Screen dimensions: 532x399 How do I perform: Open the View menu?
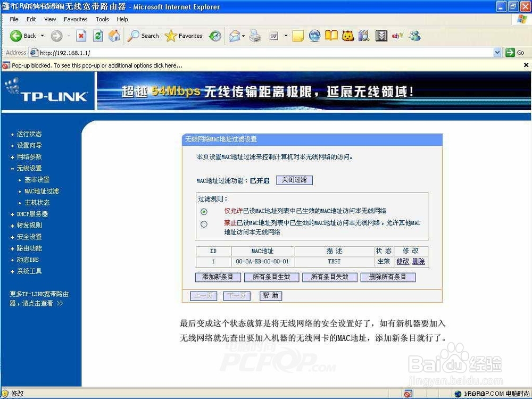(50, 19)
